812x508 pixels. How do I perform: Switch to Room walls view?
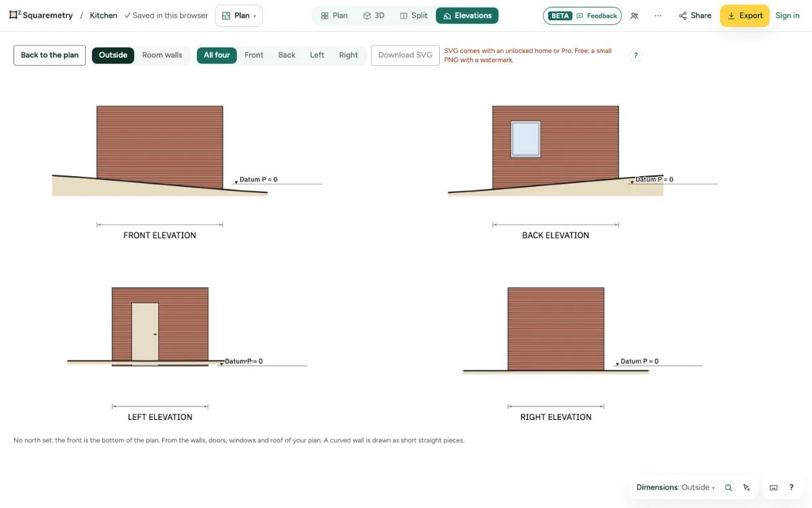pos(162,56)
